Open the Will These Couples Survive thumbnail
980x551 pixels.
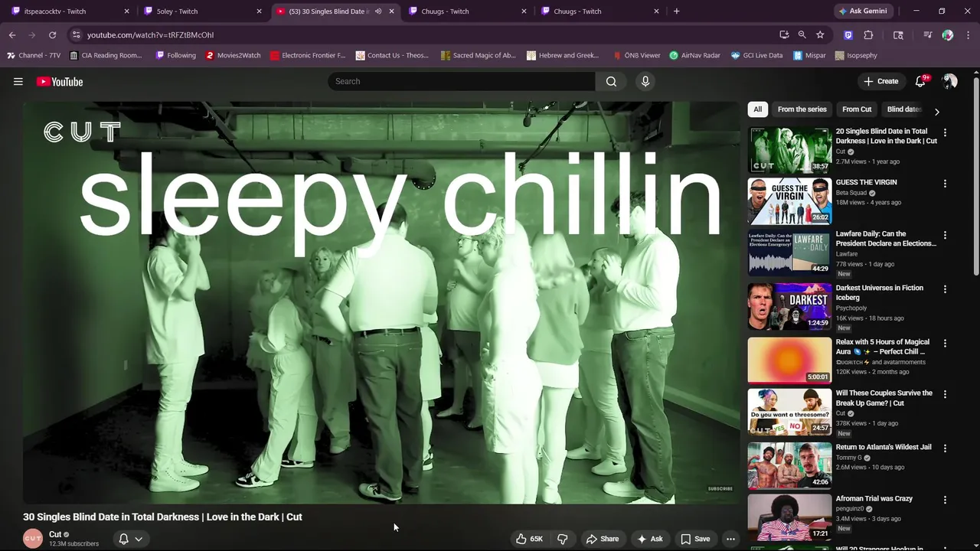(x=789, y=412)
